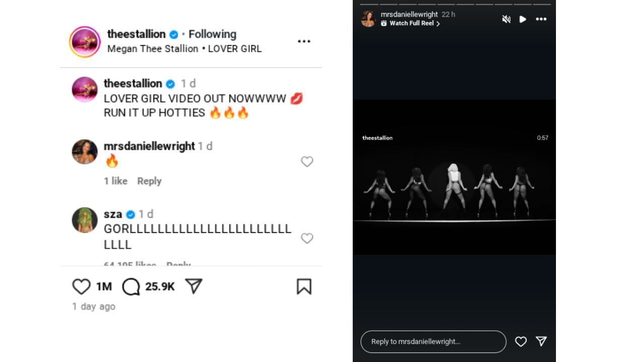Open story three-dot options menu
644x362 pixels.
coord(541,19)
